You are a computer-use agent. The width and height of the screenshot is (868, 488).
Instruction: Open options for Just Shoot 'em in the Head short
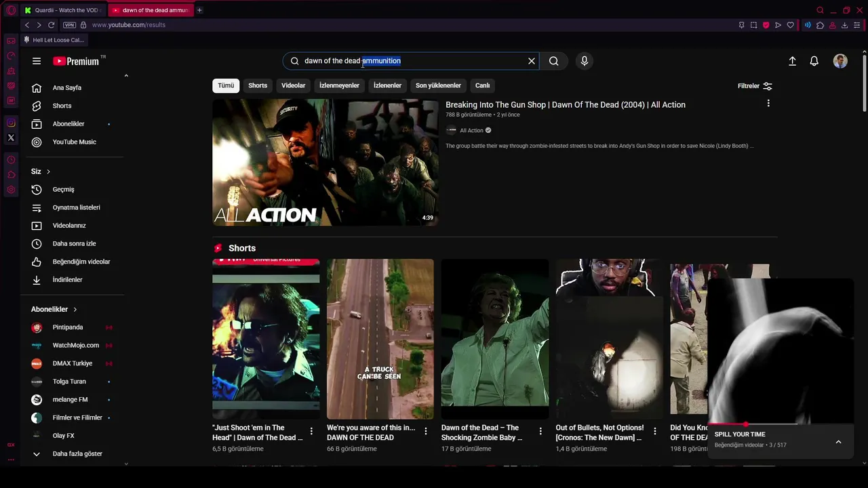[x=311, y=431]
